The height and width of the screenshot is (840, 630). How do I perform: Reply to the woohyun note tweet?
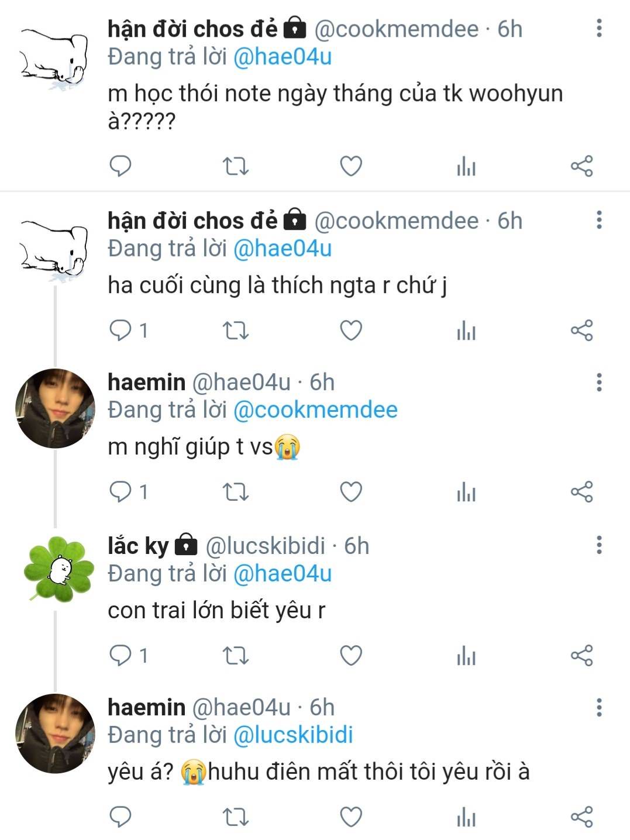click(121, 166)
